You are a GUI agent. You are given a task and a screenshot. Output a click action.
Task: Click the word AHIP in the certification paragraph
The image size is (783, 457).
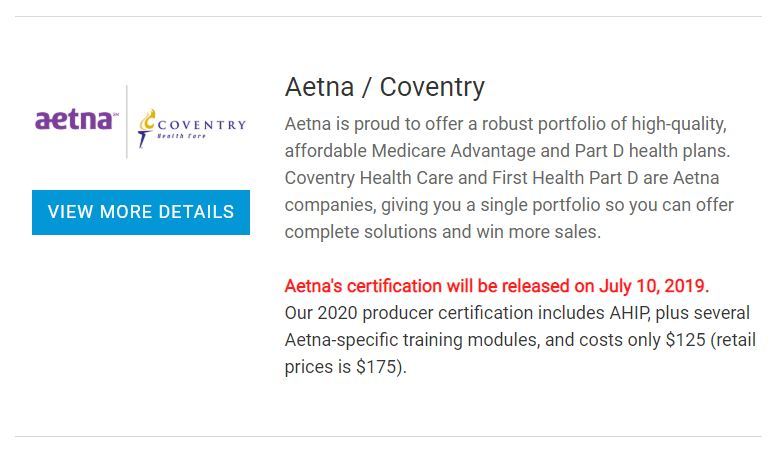pyautogui.click(x=629, y=313)
